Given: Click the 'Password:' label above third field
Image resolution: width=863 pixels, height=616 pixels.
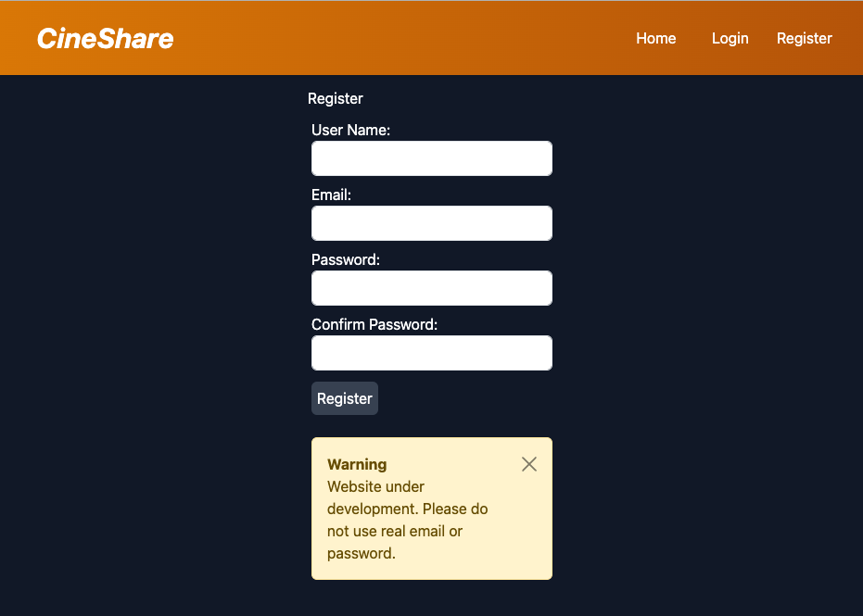Looking at the screenshot, I should [345, 259].
